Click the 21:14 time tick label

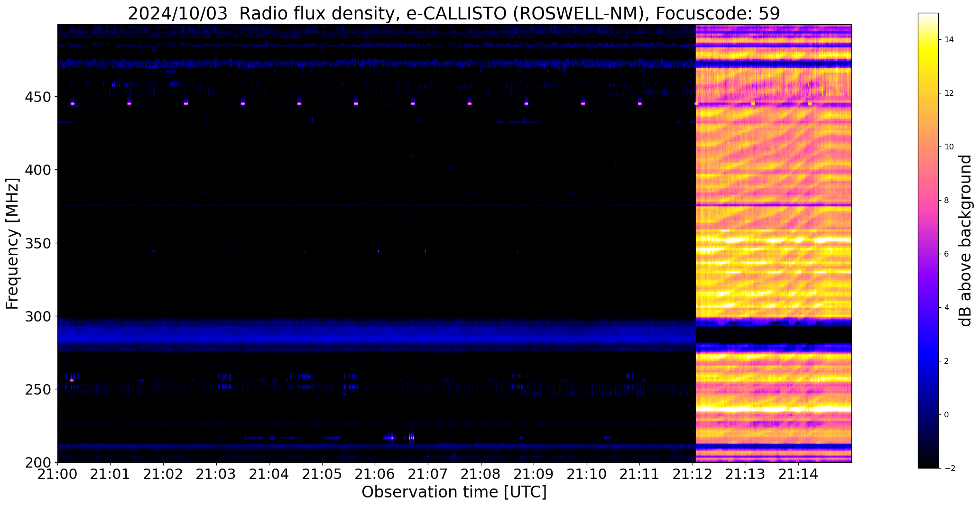click(798, 473)
